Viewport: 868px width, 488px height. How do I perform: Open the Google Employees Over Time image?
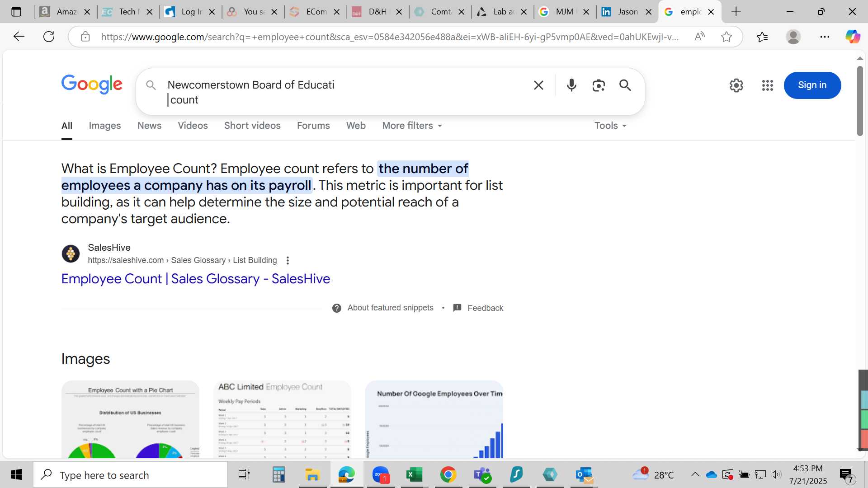434,419
